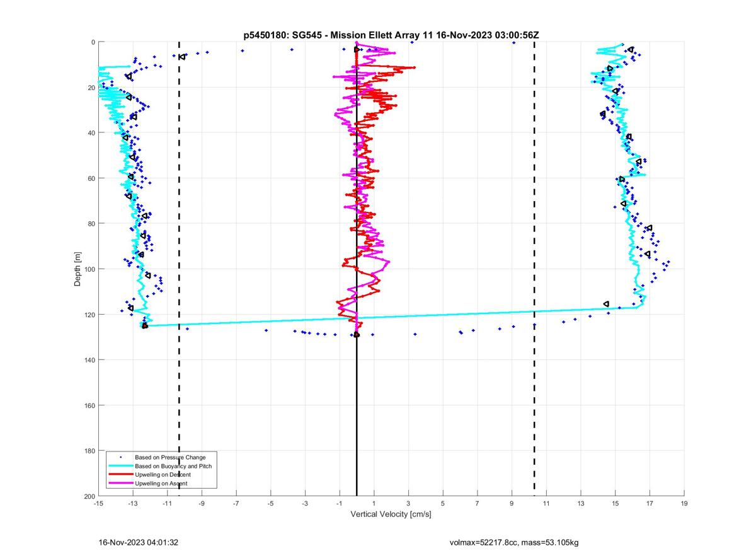Click the x-axis tick label "-9"
The height and width of the screenshot is (558, 756).
tap(202, 504)
